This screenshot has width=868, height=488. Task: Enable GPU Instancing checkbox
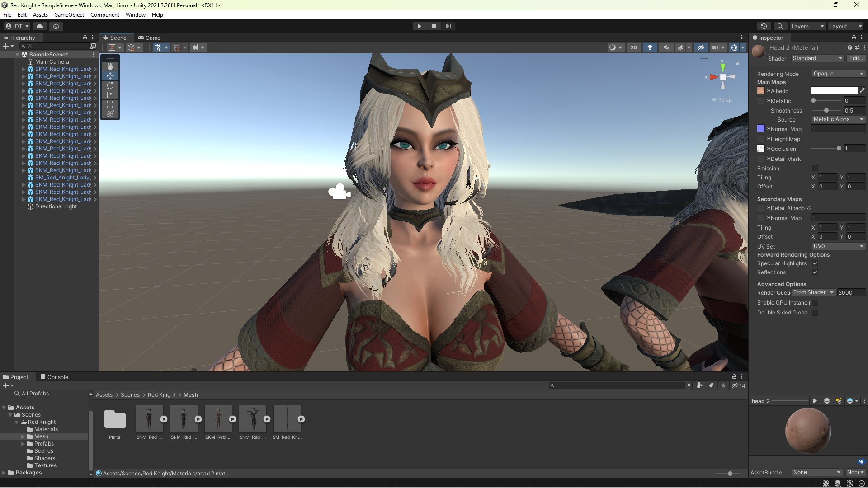815,303
